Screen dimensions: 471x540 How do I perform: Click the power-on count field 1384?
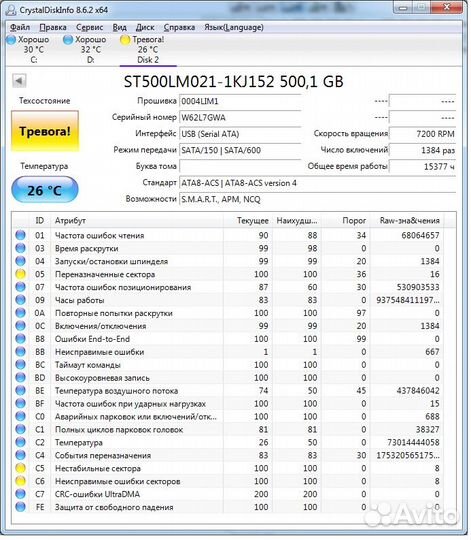click(x=422, y=150)
